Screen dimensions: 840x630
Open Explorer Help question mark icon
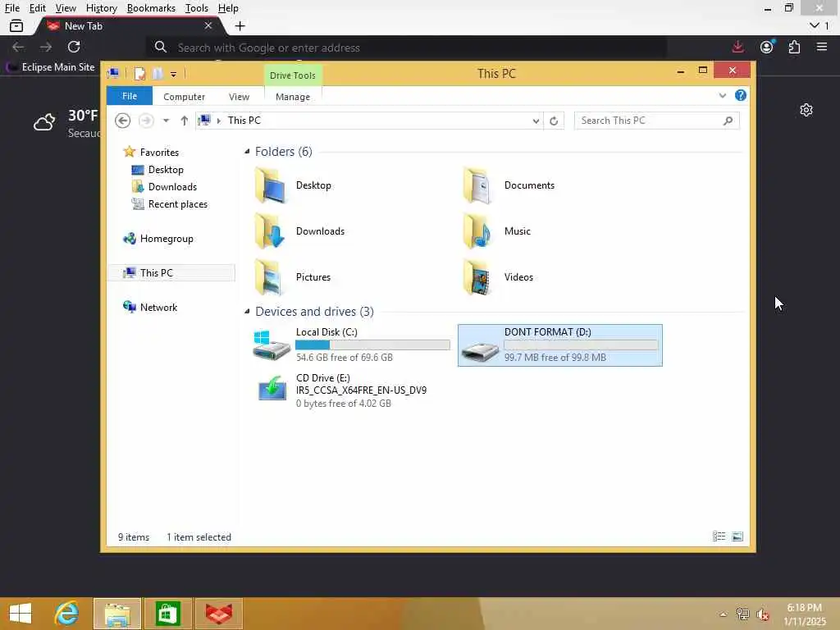[741, 95]
